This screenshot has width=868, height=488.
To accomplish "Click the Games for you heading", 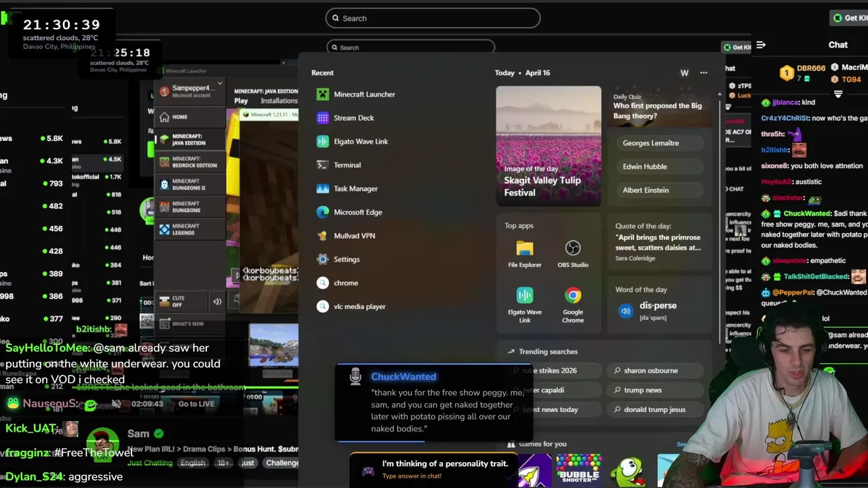I will pos(542,445).
